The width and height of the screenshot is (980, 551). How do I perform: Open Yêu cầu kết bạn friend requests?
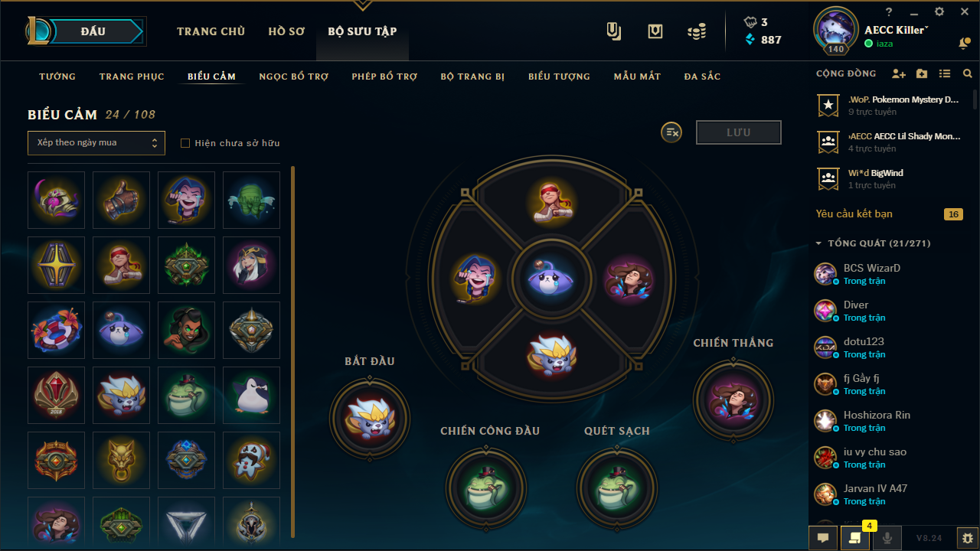click(x=854, y=214)
